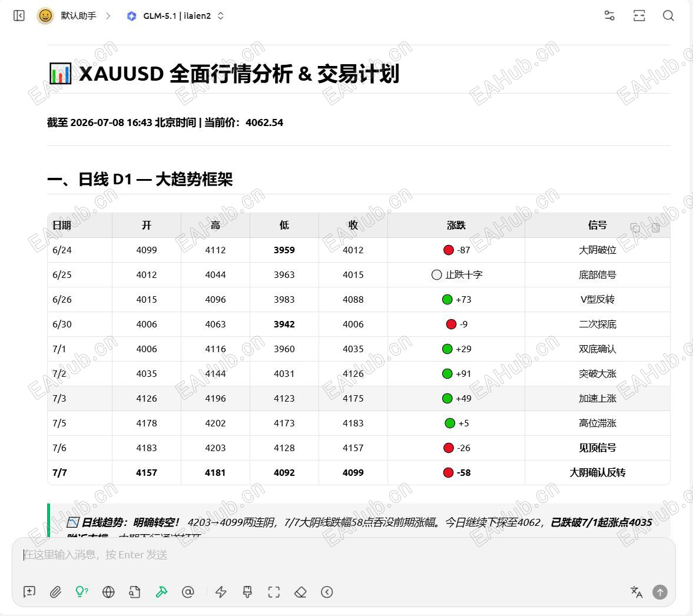Click the 涨跌 column header
The height and width of the screenshot is (616, 693).
(456, 225)
